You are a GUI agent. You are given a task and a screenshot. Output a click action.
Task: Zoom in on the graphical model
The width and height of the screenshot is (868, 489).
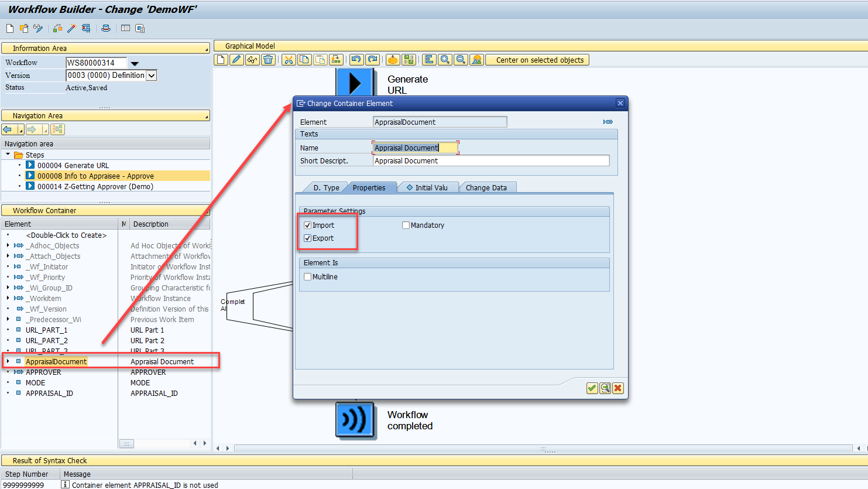445,60
